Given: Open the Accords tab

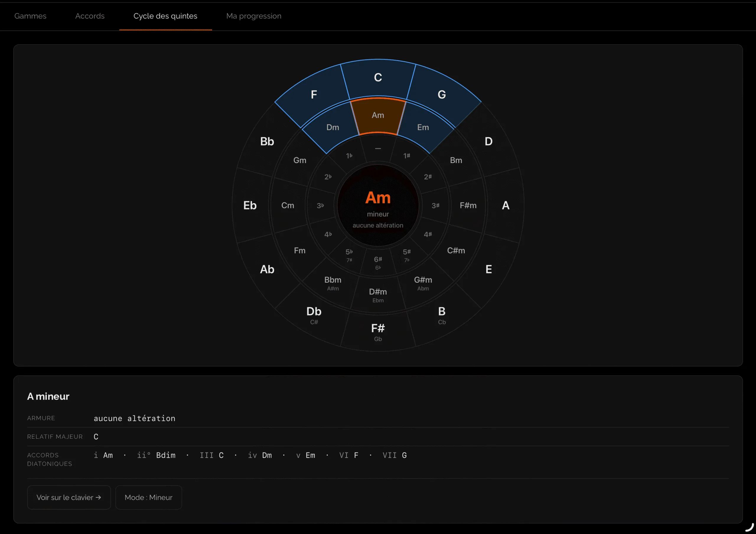Looking at the screenshot, I should pyautogui.click(x=90, y=16).
